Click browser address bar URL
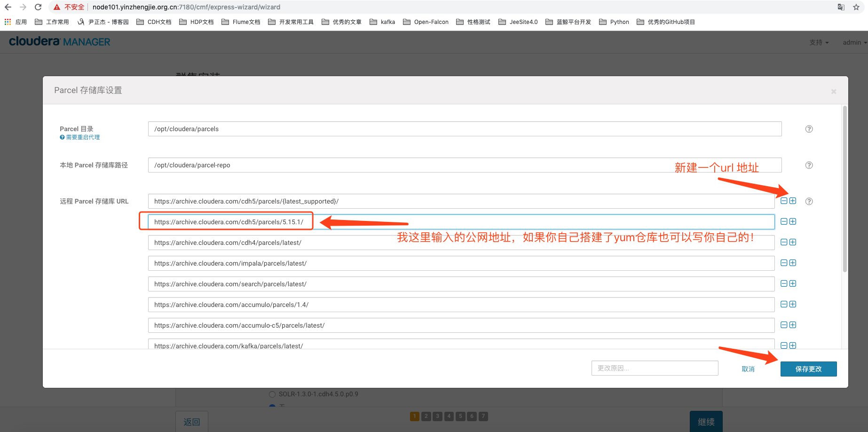The width and height of the screenshot is (868, 432). coord(186,7)
